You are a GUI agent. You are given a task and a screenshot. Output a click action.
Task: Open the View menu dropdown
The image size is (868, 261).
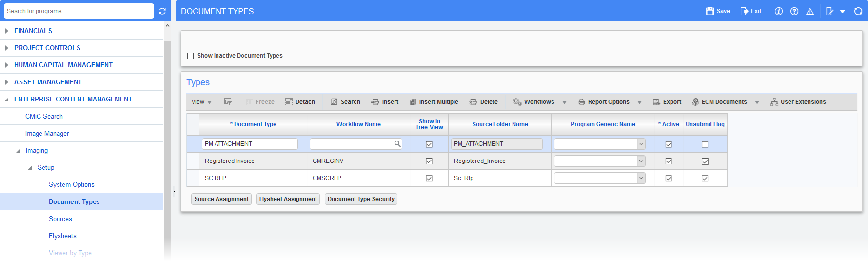coord(201,102)
